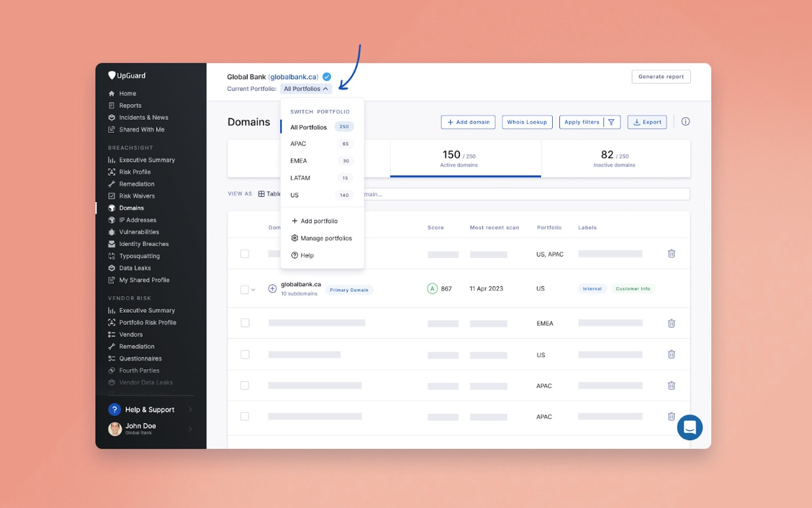Viewport: 812px width, 508px height.
Task: Click the Score column header
Action: coord(436,228)
